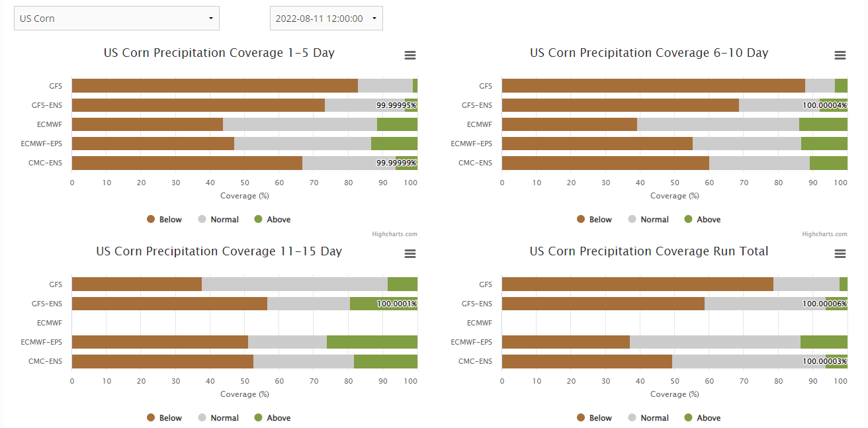Click brown Below legend dot in 11-15 Day chart
The image size is (868, 428).
click(x=151, y=418)
